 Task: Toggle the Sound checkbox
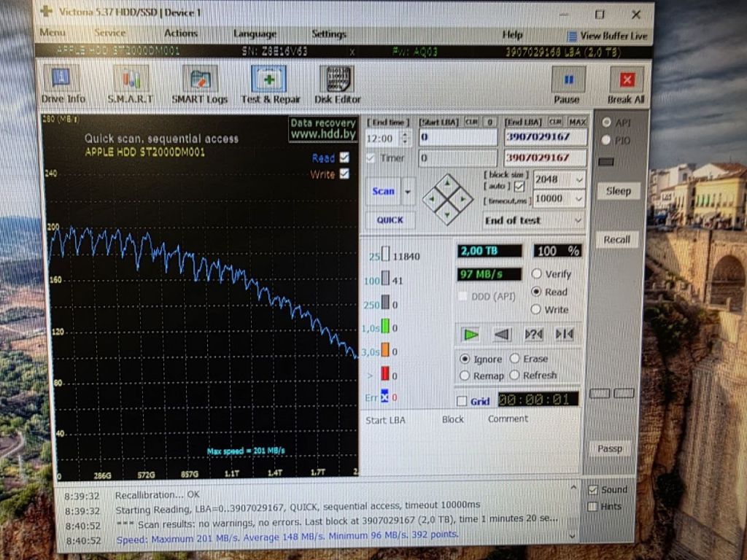click(x=592, y=490)
